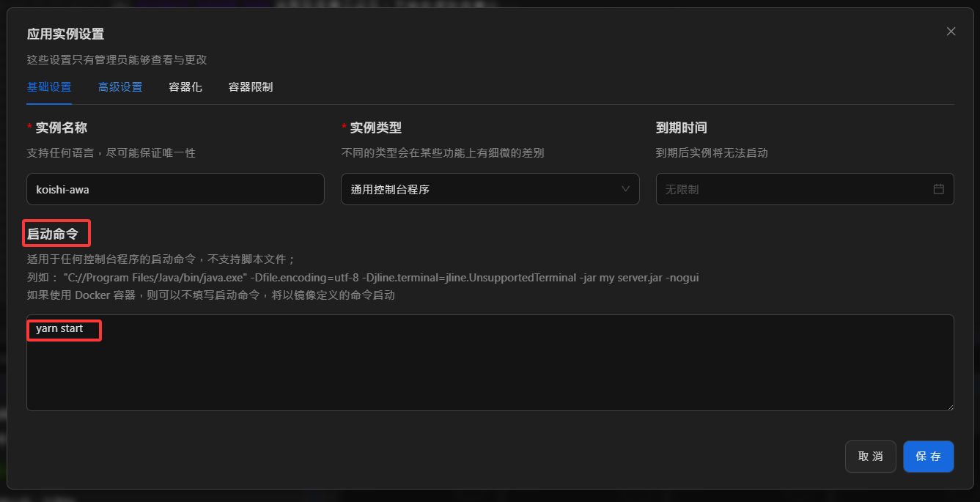This screenshot has height=502, width=980.
Task: Open the expiry date calendar picker icon
Action: pyautogui.click(x=939, y=189)
